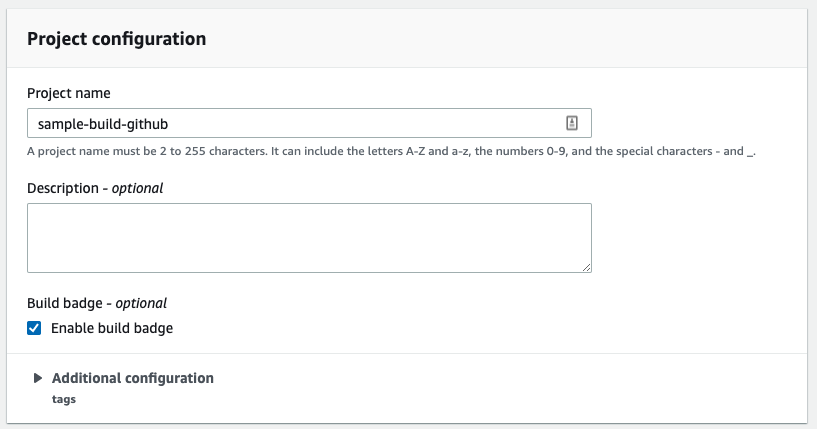Click the autofill icon in Project name field
Screen dimensions: 817x429
pyautogui.click(x=572, y=123)
